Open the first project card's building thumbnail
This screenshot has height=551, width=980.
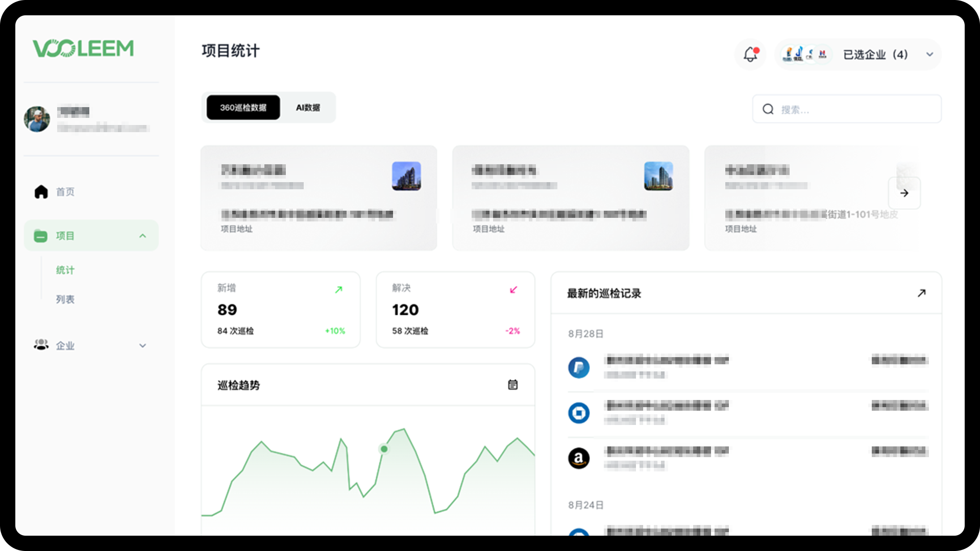[406, 176]
